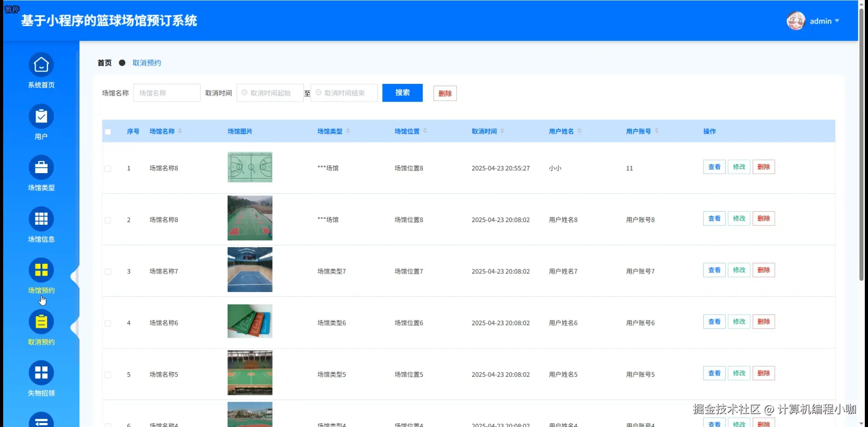This screenshot has height=427, width=868.
Task: Check the row 2 checkbox for 用户姓名8
Action: coord(108,220)
